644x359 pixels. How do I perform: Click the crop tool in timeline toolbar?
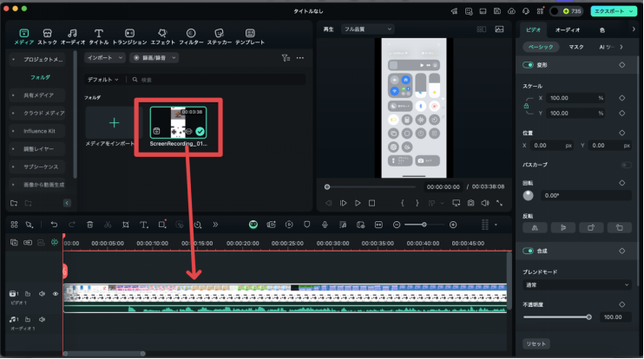(x=126, y=225)
